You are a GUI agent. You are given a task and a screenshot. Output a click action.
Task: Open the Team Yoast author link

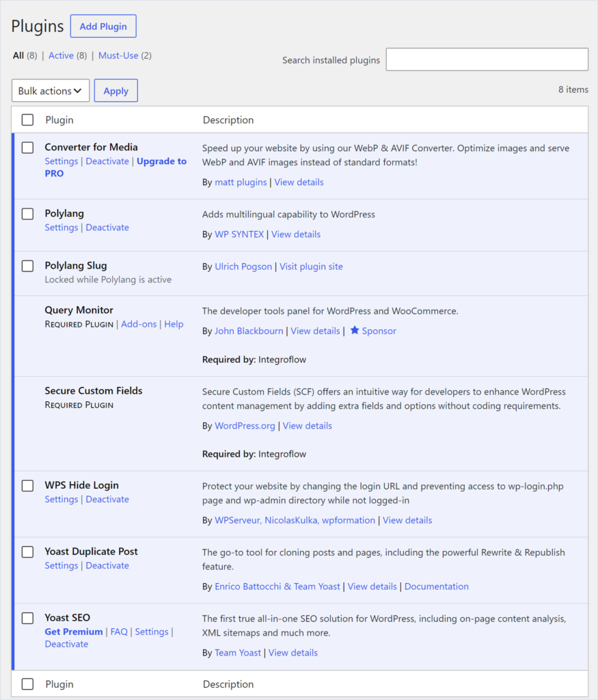tap(238, 653)
